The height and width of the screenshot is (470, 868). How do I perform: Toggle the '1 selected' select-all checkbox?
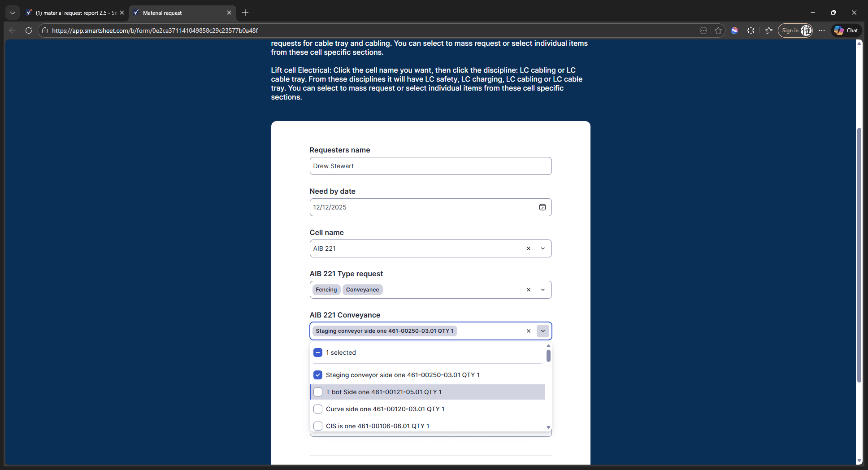pos(318,352)
